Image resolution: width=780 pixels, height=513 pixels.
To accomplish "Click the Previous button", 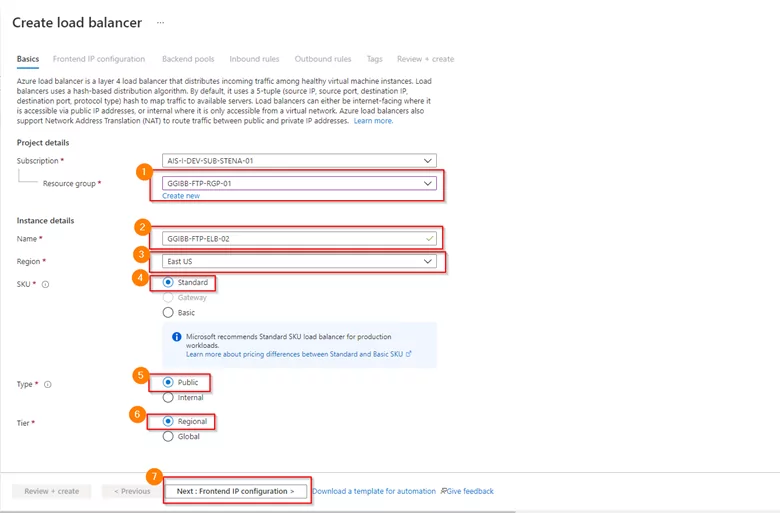I will point(132,491).
